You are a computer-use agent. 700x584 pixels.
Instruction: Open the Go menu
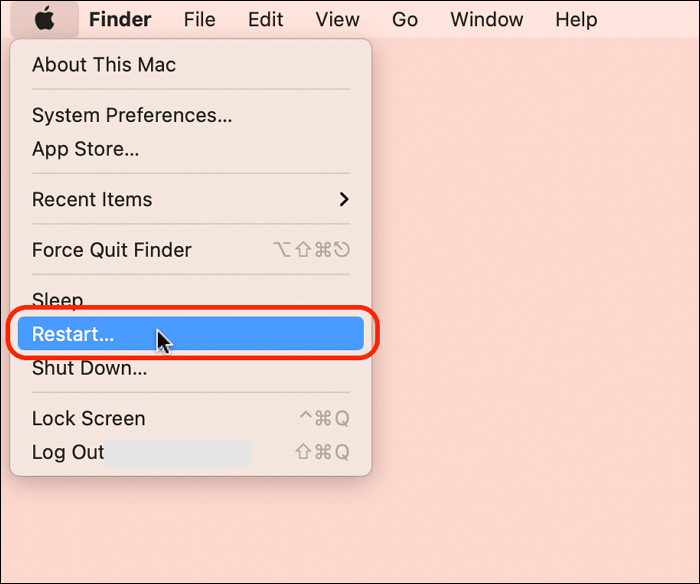coord(405,19)
